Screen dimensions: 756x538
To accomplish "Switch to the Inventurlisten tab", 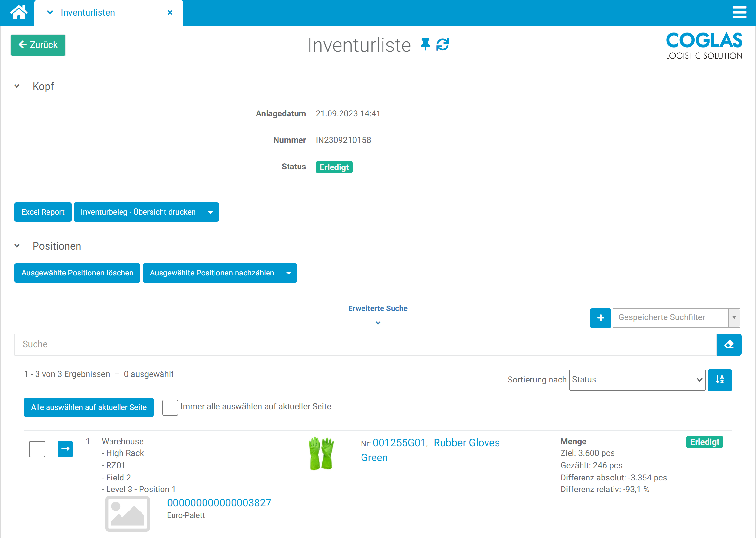I will point(88,12).
